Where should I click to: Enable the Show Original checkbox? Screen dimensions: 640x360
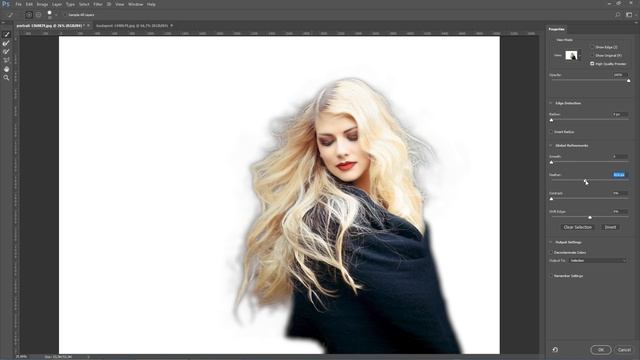coord(592,56)
